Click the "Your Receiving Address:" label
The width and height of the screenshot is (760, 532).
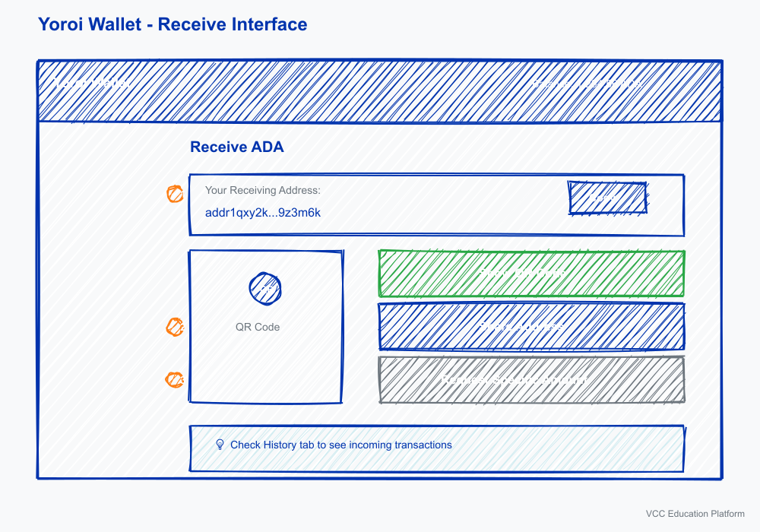[263, 191]
